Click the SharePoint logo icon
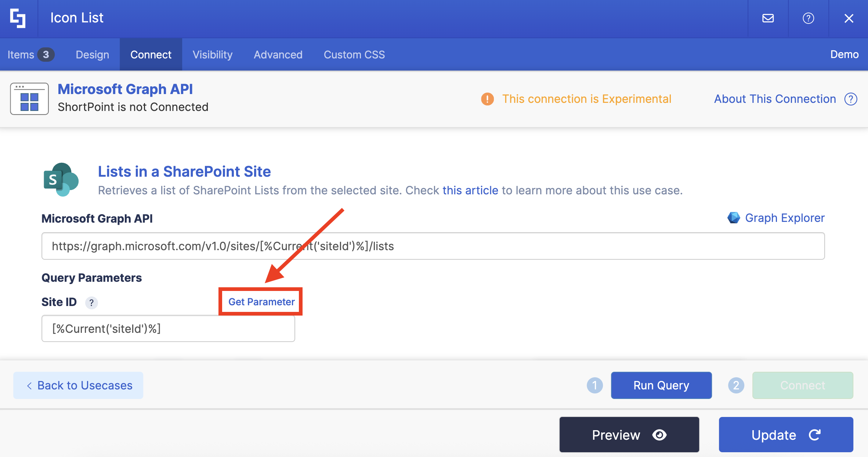The width and height of the screenshot is (868, 457). (61, 180)
